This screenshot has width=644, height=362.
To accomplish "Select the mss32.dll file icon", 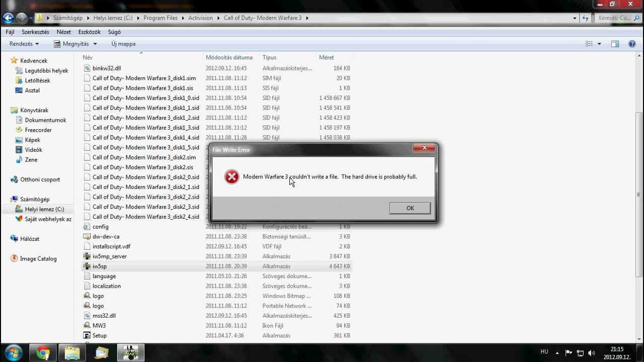I will (87, 316).
